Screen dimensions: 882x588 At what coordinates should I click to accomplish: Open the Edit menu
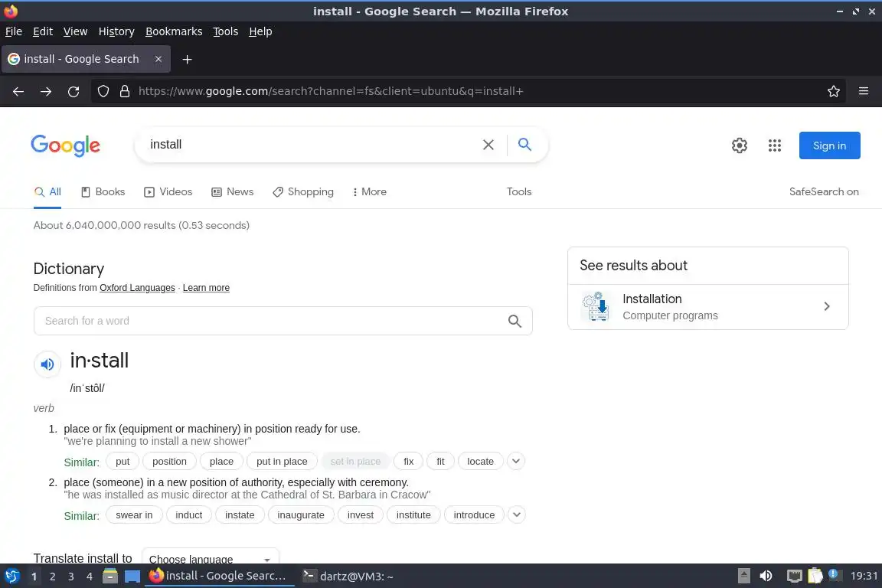[43, 31]
